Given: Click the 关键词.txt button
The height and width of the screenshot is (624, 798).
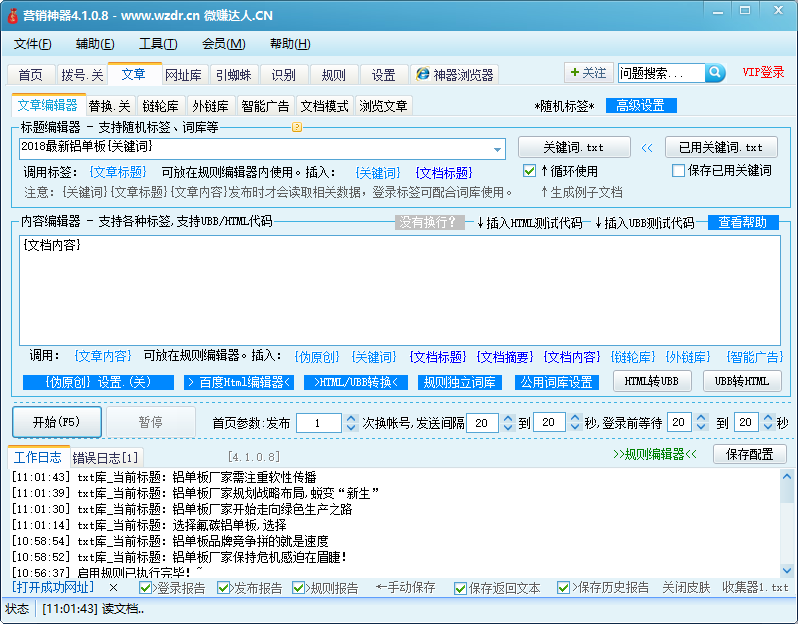Looking at the screenshot, I should (x=574, y=148).
